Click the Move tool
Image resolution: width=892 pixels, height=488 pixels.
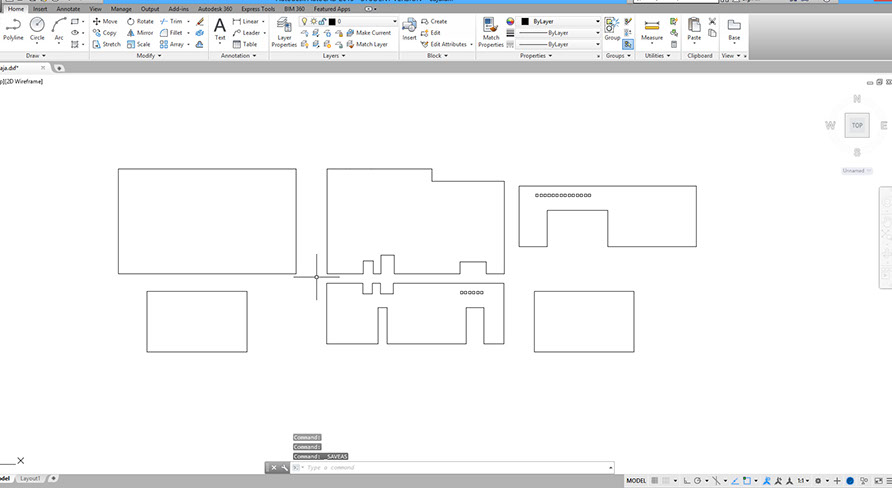[105, 21]
